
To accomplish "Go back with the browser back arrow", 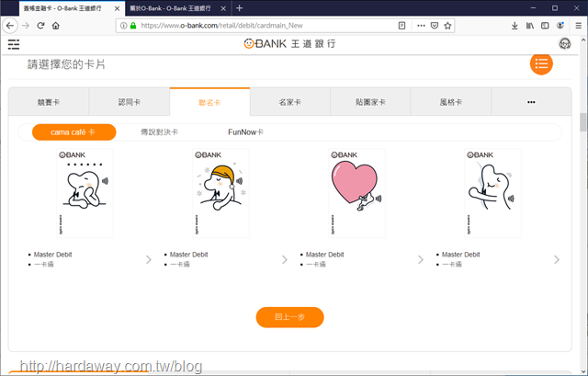I will (10, 26).
